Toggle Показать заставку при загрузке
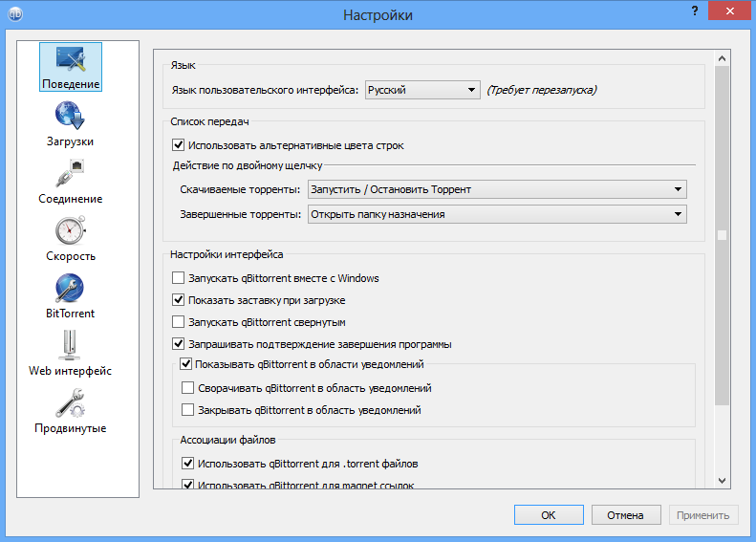This screenshot has width=756, height=542. [178, 300]
